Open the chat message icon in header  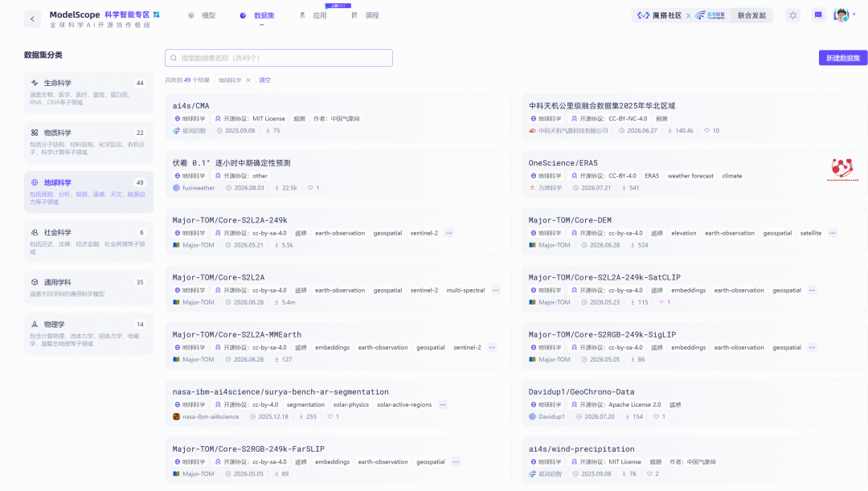pyautogui.click(x=818, y=15)
